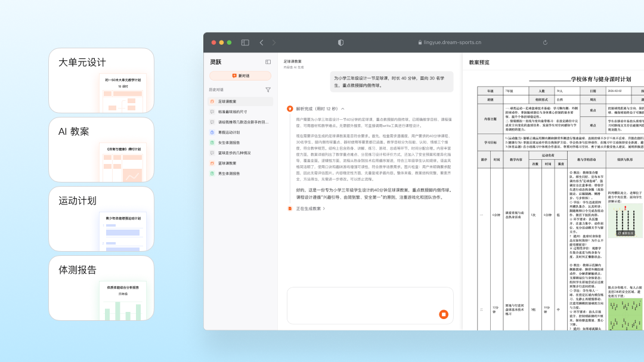Click the orange icon beside 篮球课教案
The image size is (644, 362).
coord(212,163)
